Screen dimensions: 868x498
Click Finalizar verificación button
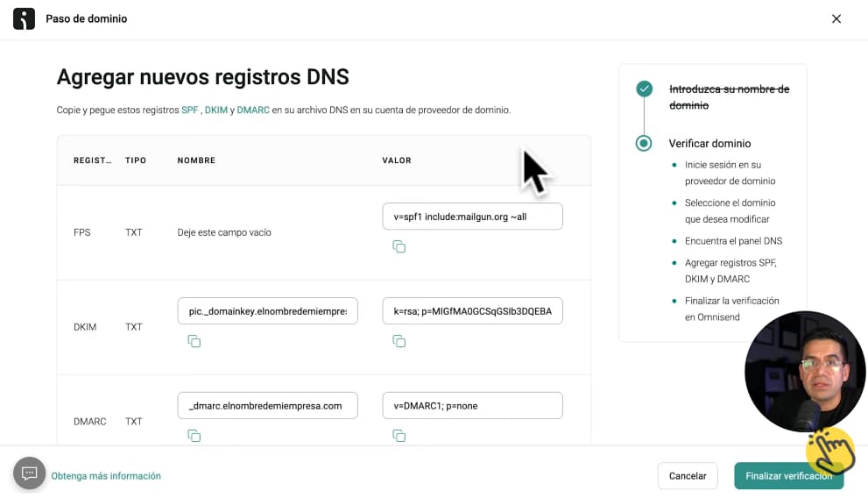click(x=788, y=476)
